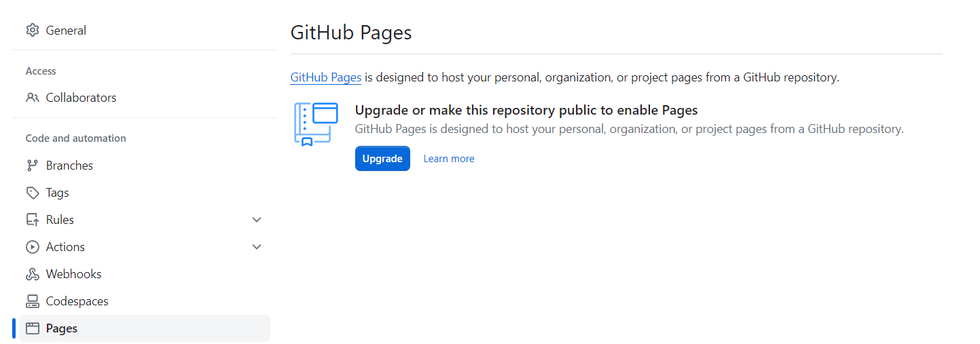Image resolution: width=980 pixels, height=344 pixels.
Task: Click 'Upgrade or make this repository public' heading
Action: pos(526,110)
